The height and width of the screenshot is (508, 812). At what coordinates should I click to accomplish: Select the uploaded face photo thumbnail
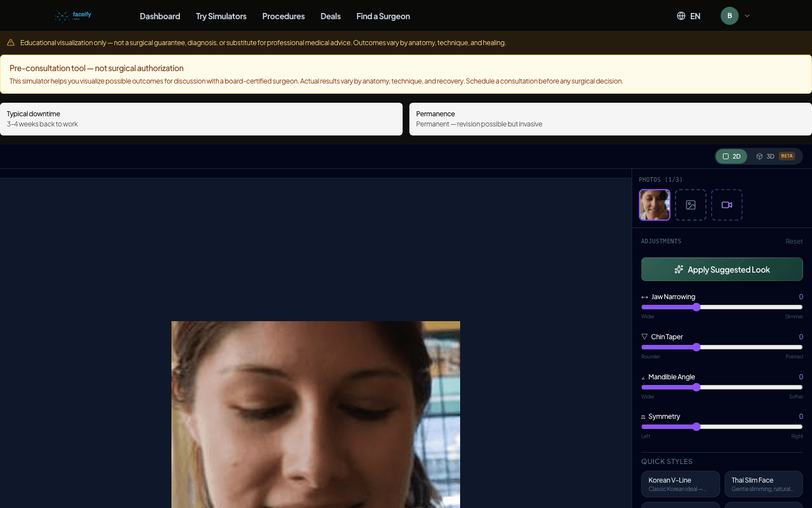(x=655, y=205)
